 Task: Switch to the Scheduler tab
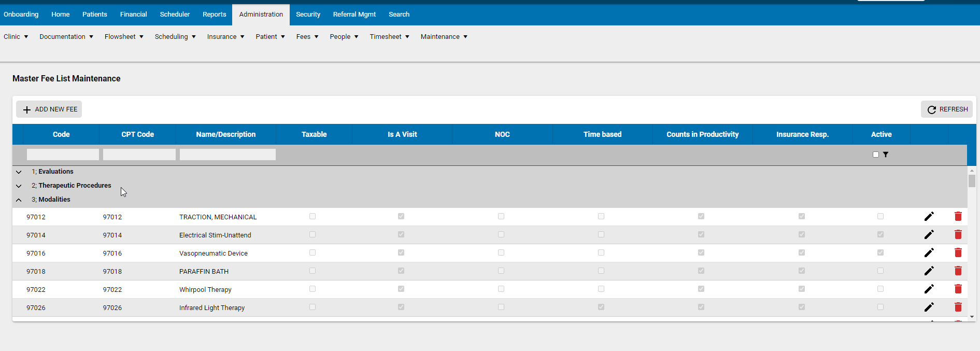[175, 15]
